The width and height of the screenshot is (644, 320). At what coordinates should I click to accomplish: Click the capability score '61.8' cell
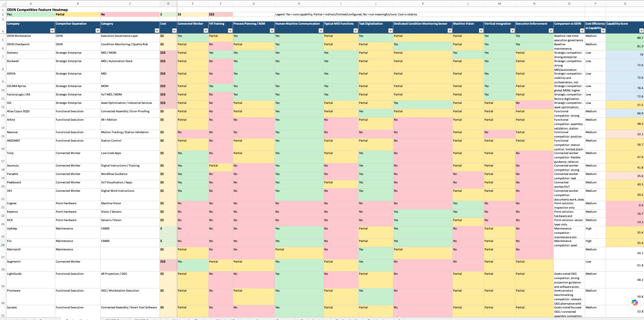click(x=625, y=265)
